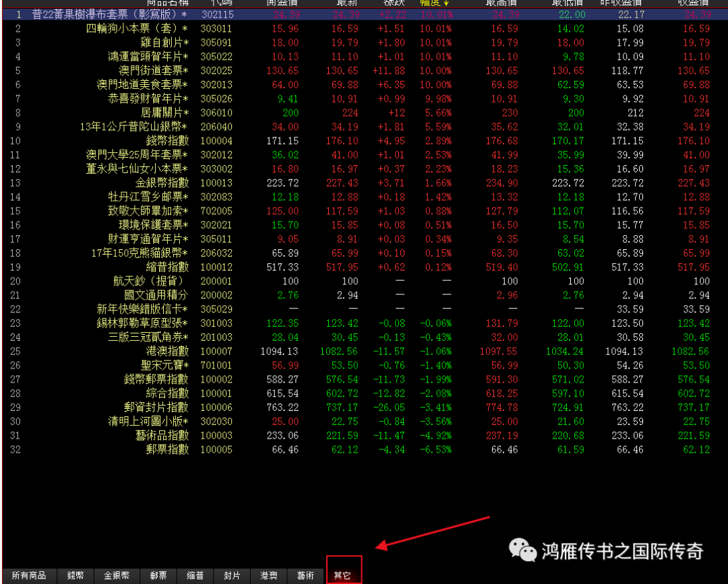Select code cell 100004
Screen dimensions: 728x584
pos(216,141)
